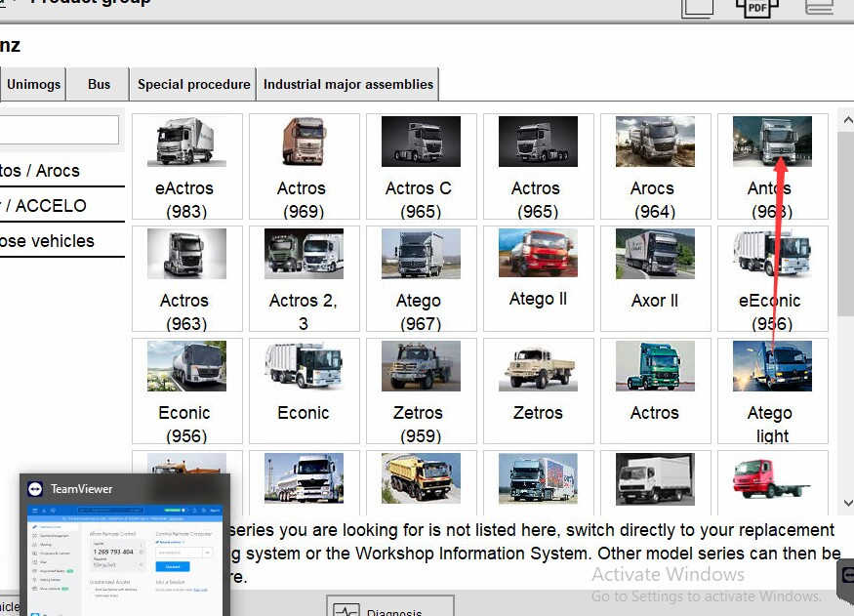Screen dimensions: 854x616
Task: Open the PDF export icon
Action: [x=756, y=8]
